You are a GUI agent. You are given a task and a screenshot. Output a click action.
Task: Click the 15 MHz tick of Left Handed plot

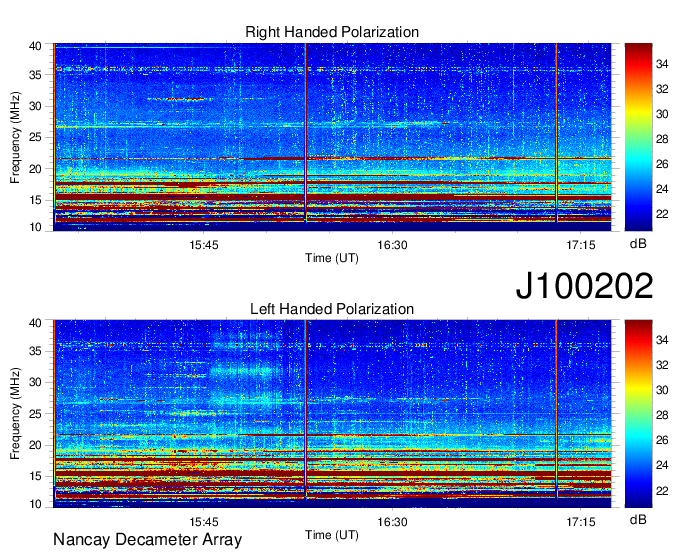35,477
